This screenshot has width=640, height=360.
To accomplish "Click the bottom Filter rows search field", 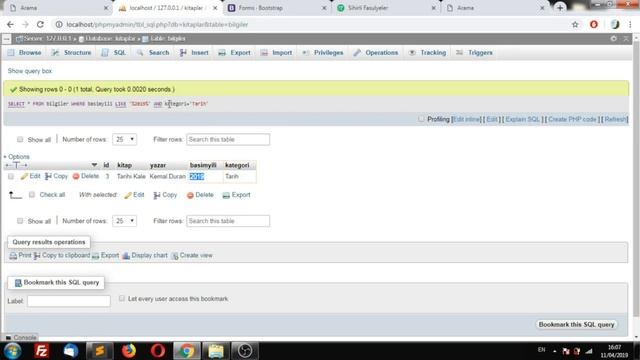I will [x=228, y=221].
